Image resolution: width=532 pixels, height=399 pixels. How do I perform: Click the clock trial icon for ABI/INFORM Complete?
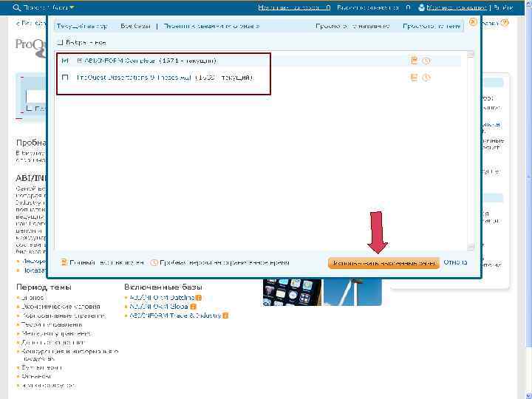426,61
